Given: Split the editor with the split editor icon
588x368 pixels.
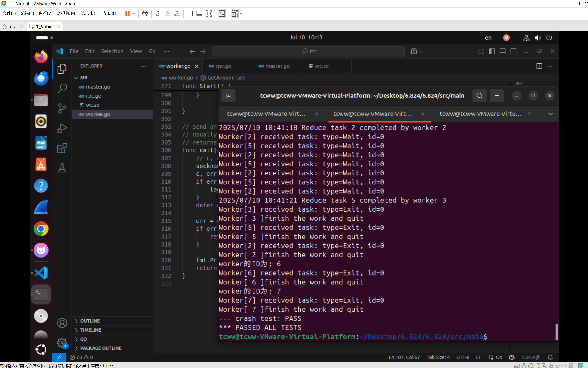Looking at the screenshot, I should click(x=539, y=66).
